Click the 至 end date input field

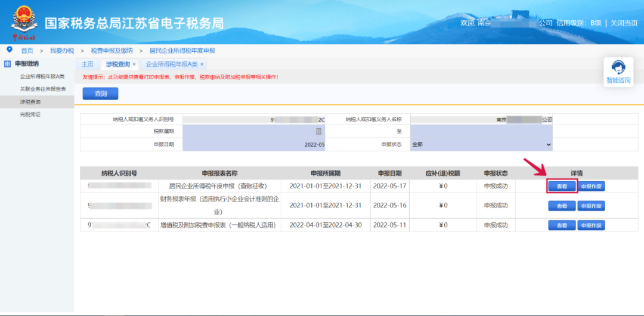point(481,132)
